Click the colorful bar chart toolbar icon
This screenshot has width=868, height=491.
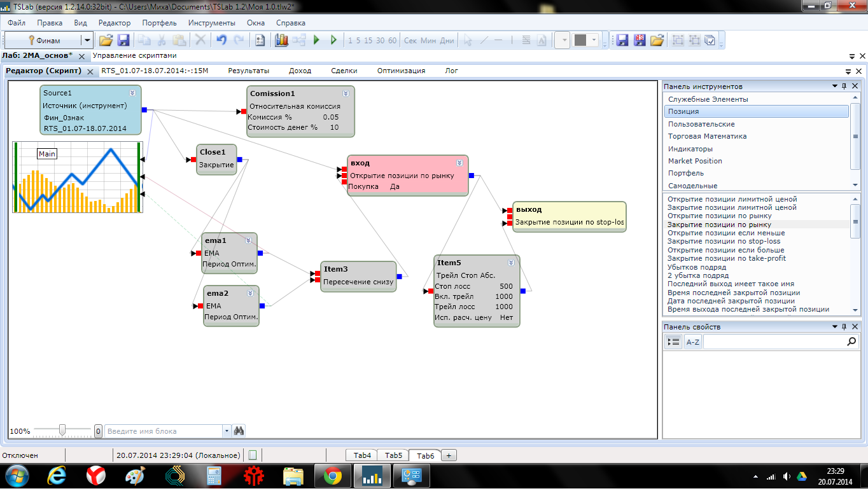pos(281,40)
